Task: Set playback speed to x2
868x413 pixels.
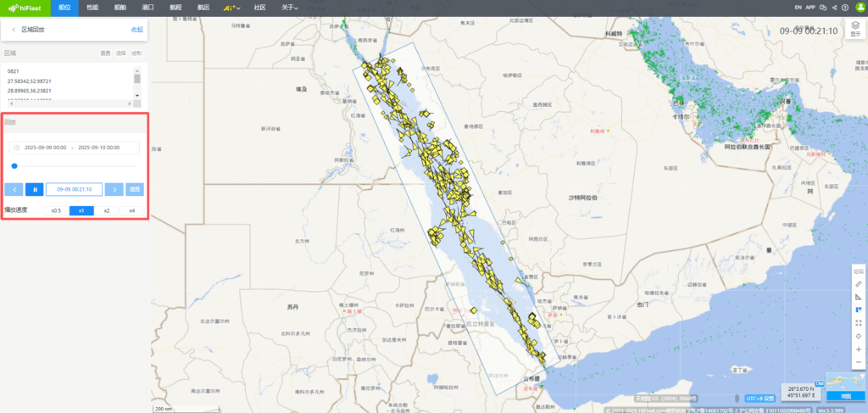Action: click(107, 210)
